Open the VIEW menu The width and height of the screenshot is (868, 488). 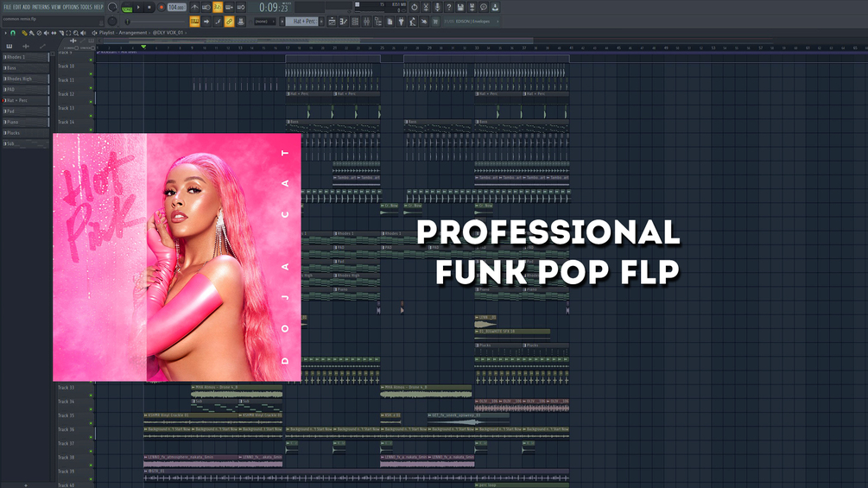tap(56, 7)
